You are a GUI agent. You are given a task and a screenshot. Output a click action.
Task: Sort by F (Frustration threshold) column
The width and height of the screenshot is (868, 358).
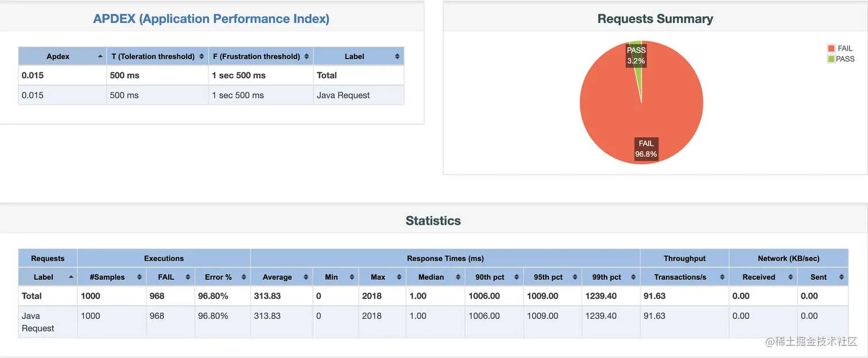point(261,56)
